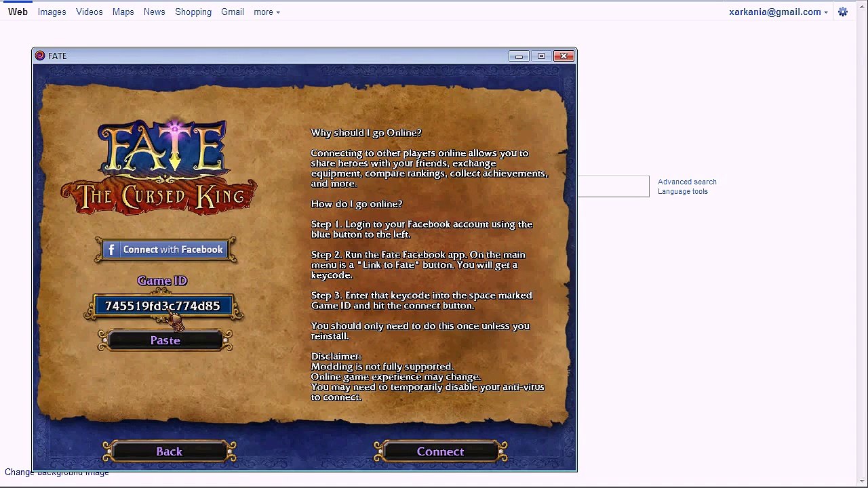Click 'Change background image' link
The height and width of the screenshot is (488, 868).
[57, 472]
